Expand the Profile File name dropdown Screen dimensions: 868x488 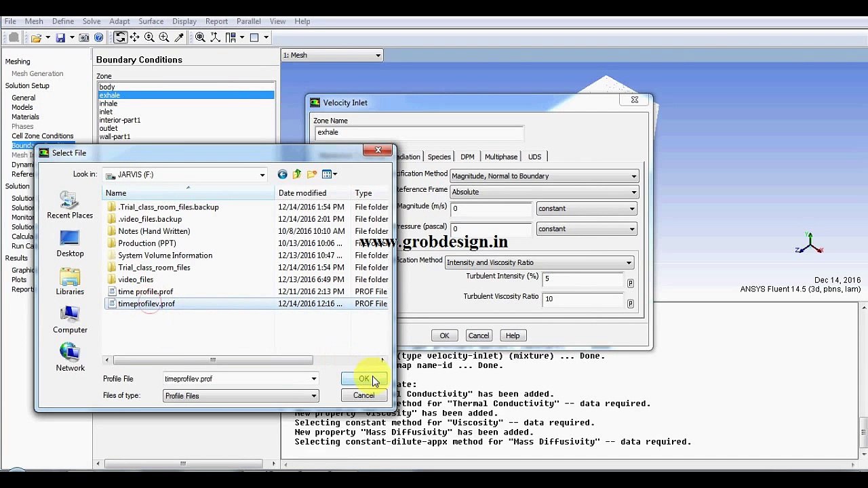313,379
